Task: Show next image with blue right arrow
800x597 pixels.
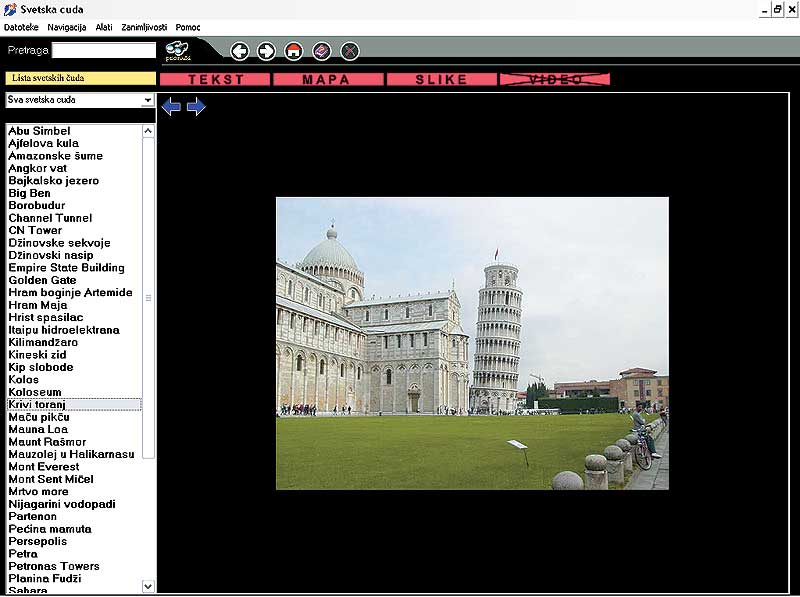Action: click(196, 107)
